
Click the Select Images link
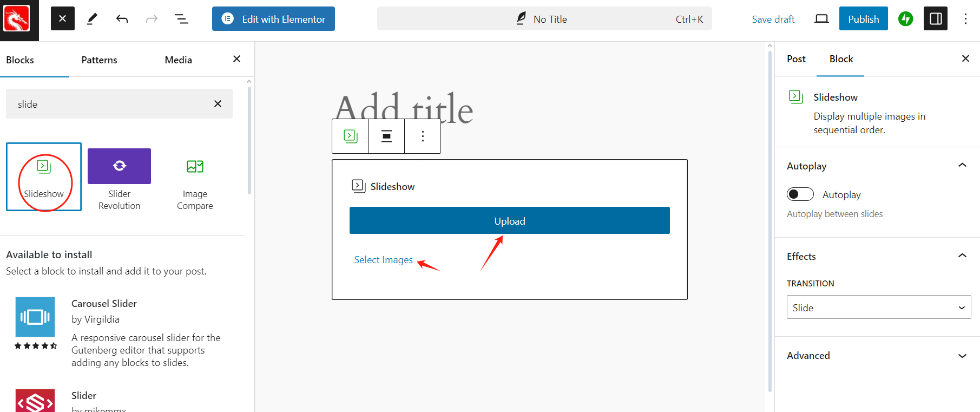pos(383,260)
